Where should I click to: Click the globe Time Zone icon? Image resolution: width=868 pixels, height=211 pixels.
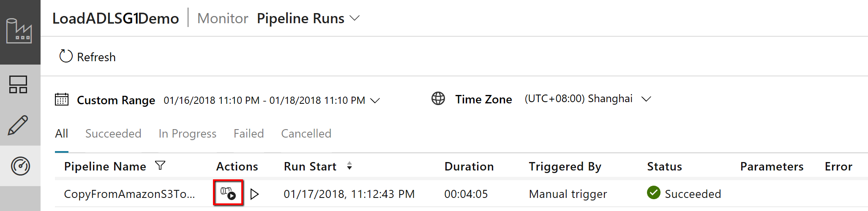(x=438, y=99)
